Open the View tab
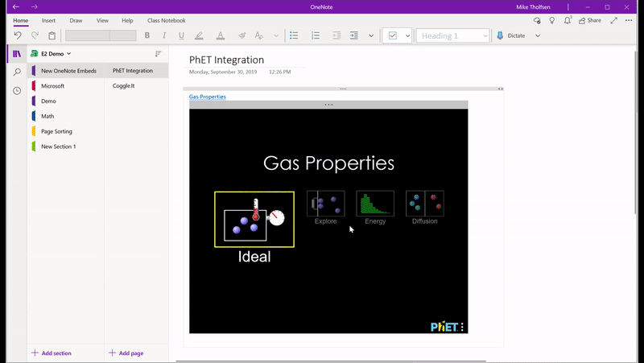644x363 pixels. tap(102, 21)
